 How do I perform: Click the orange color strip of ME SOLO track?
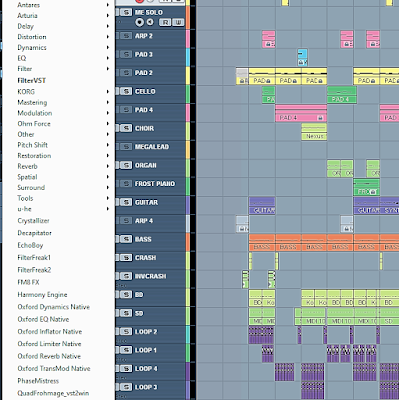click(188, 18)
